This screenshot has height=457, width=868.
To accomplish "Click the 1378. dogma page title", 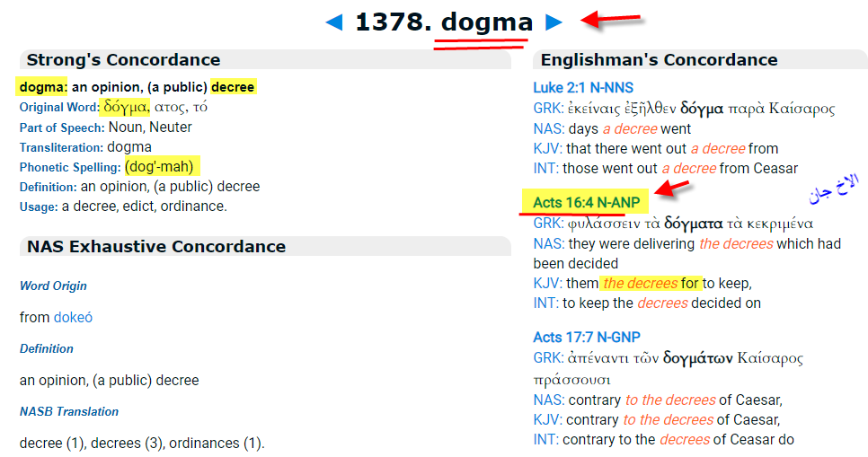I will 444,22.
